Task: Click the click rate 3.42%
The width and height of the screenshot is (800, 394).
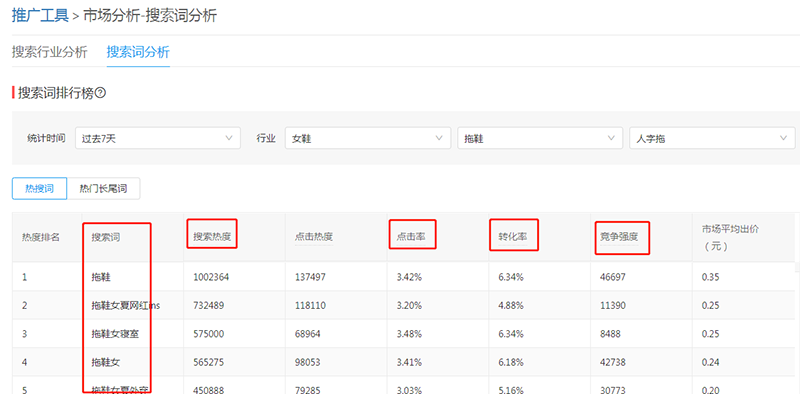Action: (x=409, y=277)
